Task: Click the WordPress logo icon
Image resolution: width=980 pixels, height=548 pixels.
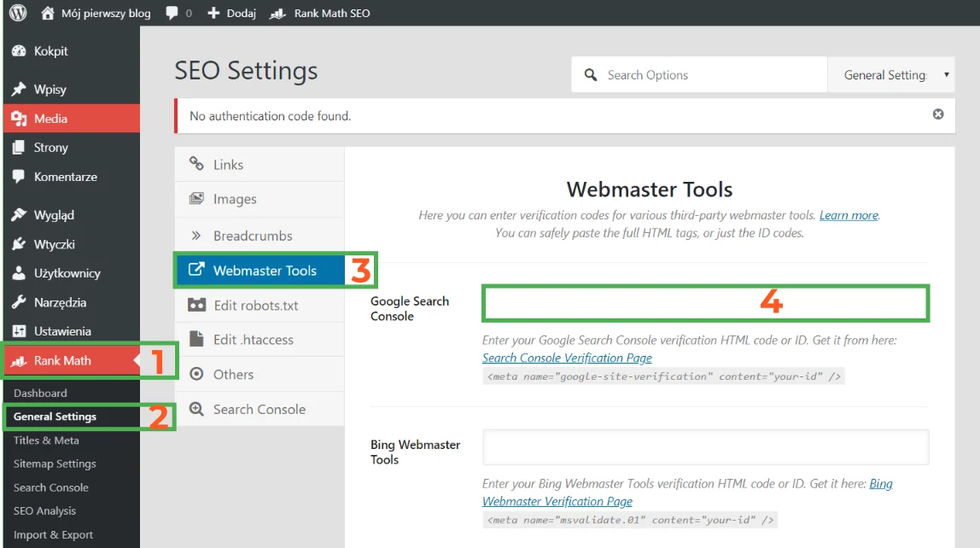Action: (18, 13)
